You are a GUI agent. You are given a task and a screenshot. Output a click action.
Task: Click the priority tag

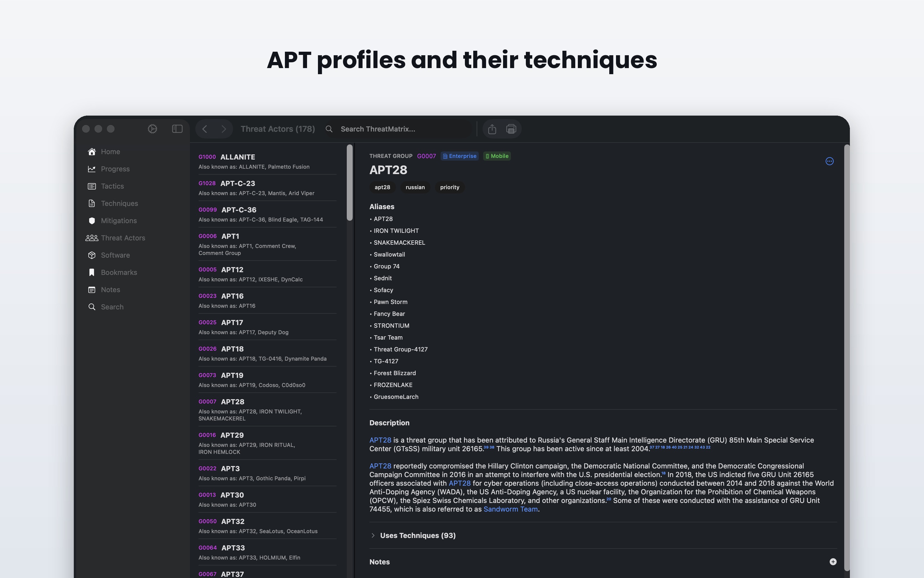coord(449,187)
